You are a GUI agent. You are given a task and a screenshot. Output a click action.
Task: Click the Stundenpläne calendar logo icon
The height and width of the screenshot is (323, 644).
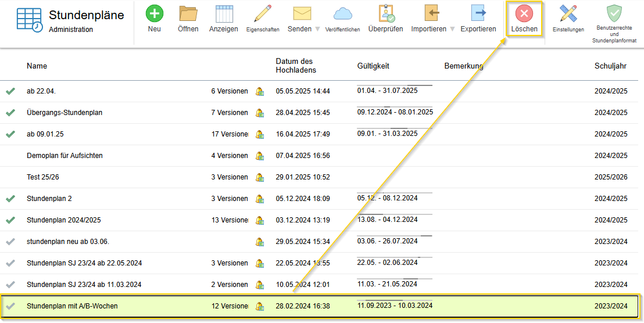click(x=30, y=20)
